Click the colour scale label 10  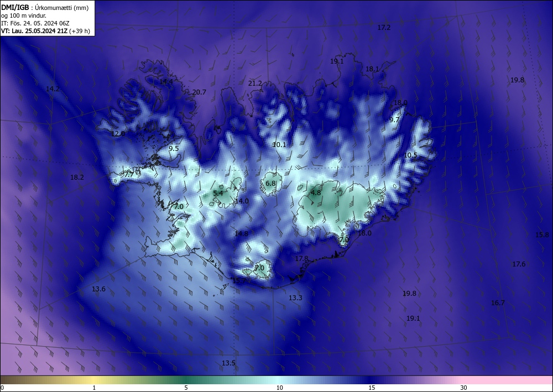(x=280, y=388)
